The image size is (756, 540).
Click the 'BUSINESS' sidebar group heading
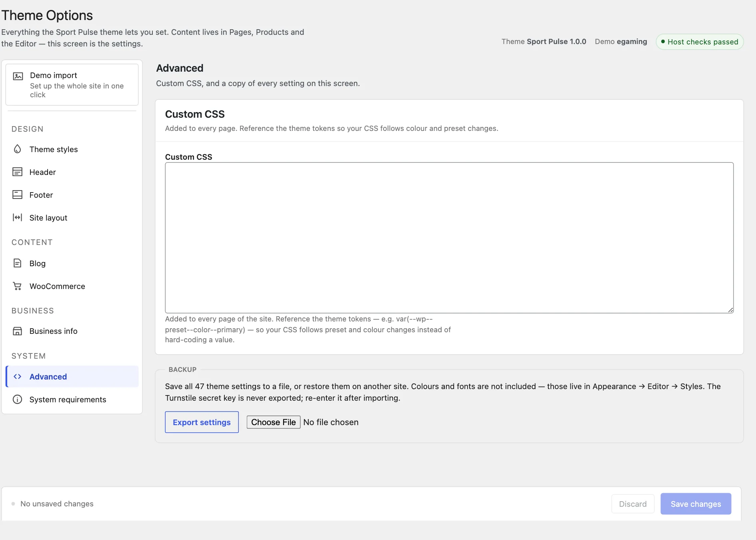point(33,311)
